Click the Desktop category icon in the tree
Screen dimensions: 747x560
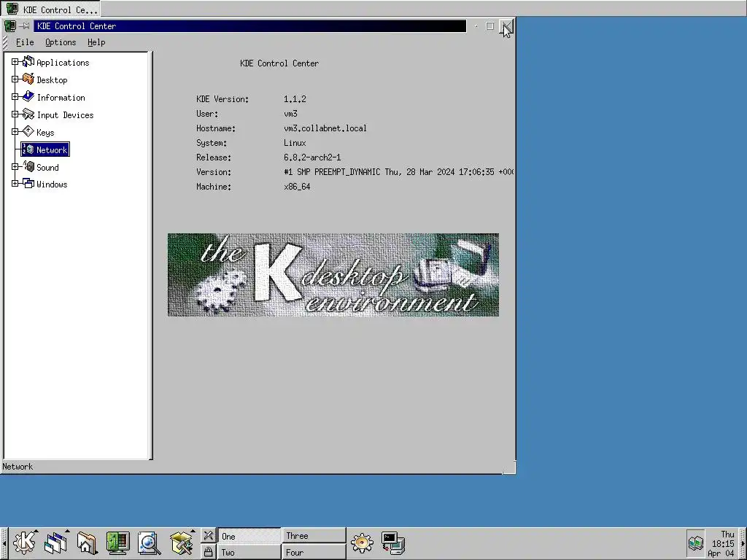pos(28,79)
